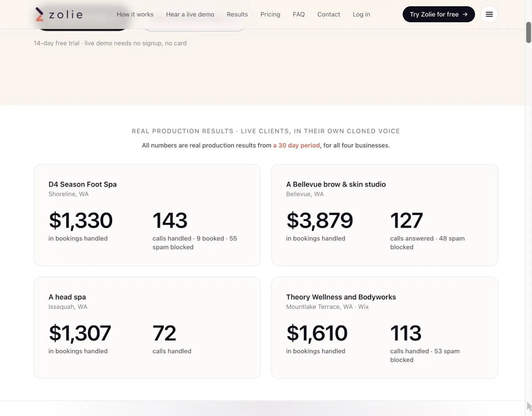Jump to the Results section

click(x=237, y=14)
